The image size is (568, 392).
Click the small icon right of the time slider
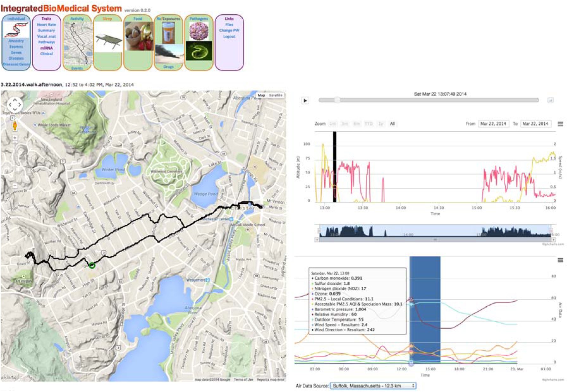point(550,100)
